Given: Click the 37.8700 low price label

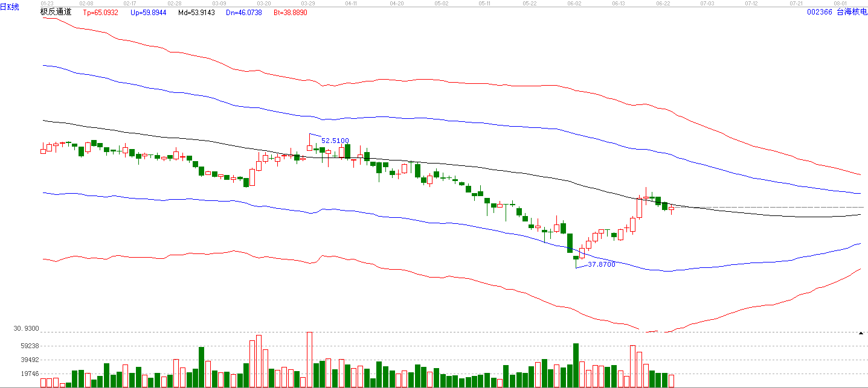Looking at the screenshot, I should pyautogui.click(x=602, y=264).
